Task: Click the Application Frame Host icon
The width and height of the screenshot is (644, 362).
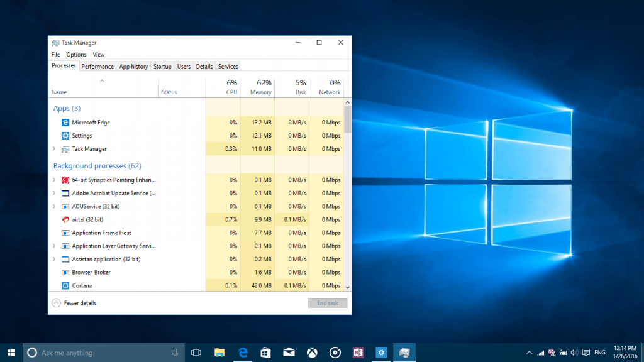Action: pyautogui.click(x=65, y=233)
